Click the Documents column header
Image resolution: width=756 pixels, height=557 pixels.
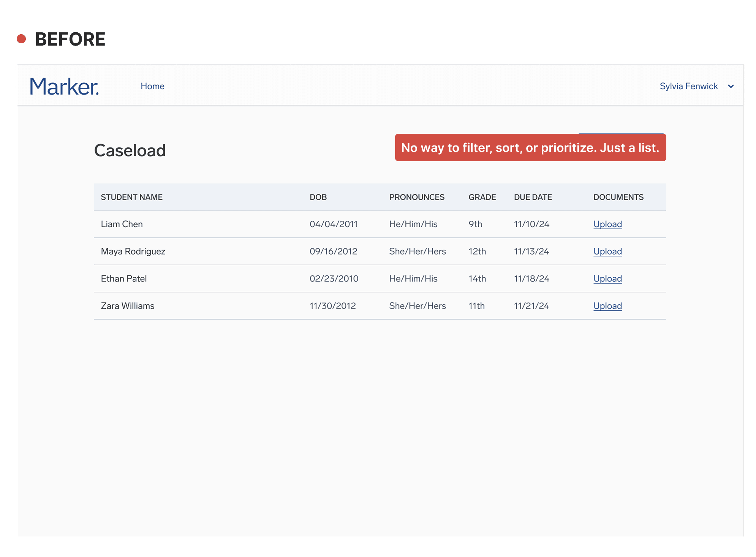click(618, 197)
